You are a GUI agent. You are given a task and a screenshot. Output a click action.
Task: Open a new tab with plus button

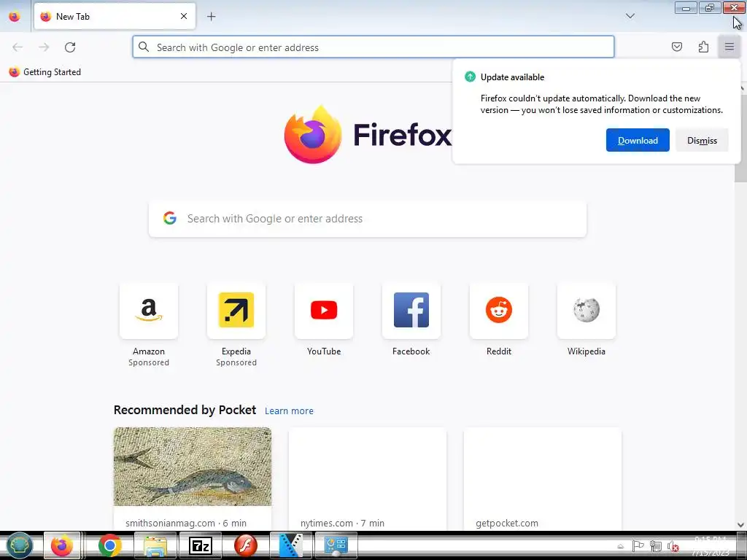[212, 17]
